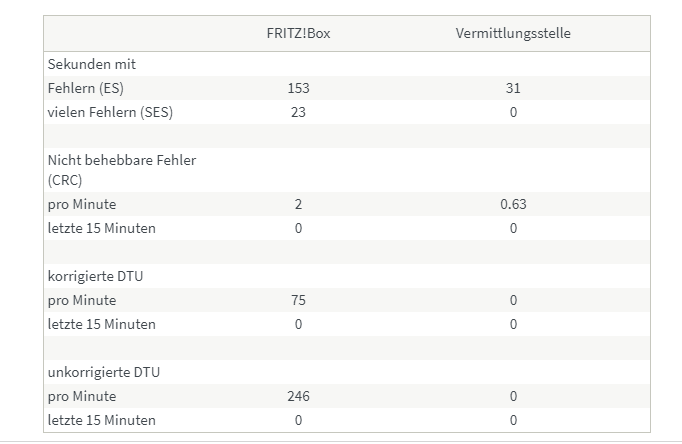Click the value 0.63 under Vermittlungsstelle
The image size is (682, 444).
point(513,204)
